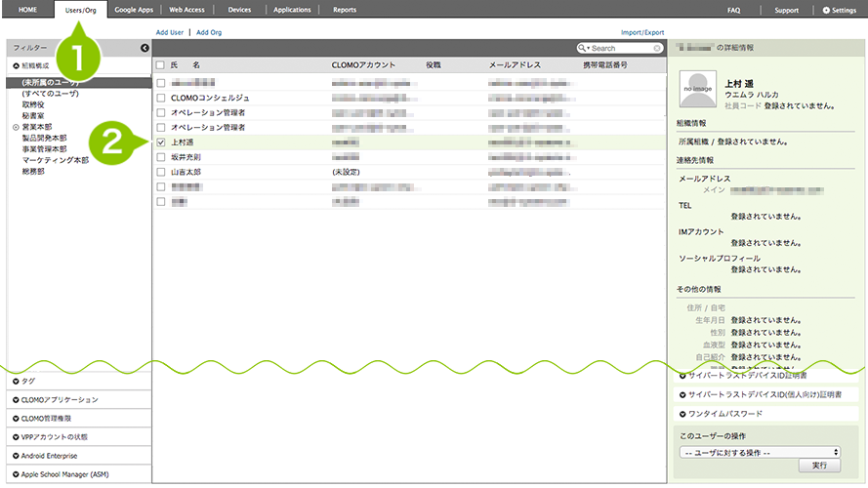Check the CLOMOコンシェルジュ checkbox

tap(160, 99)
